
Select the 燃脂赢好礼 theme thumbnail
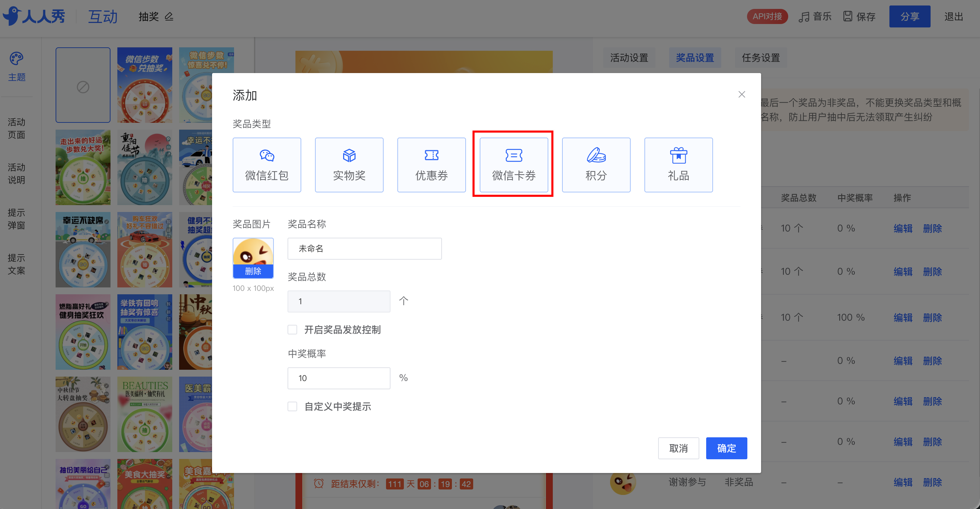pyautogui.click(x=83, y=332)
